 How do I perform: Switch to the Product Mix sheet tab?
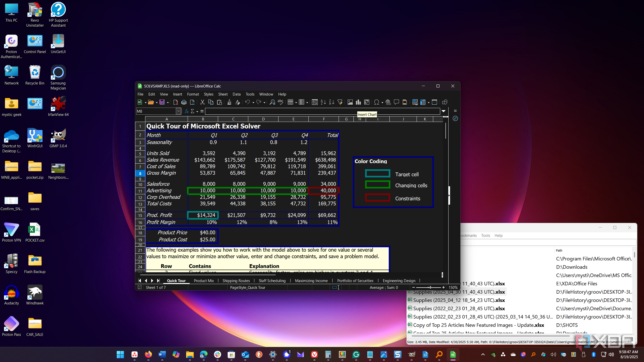click(204, 281)
